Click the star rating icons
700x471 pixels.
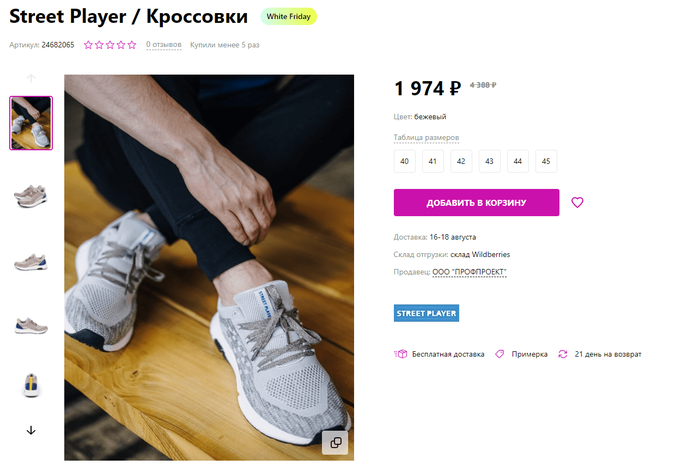[110, 45]
